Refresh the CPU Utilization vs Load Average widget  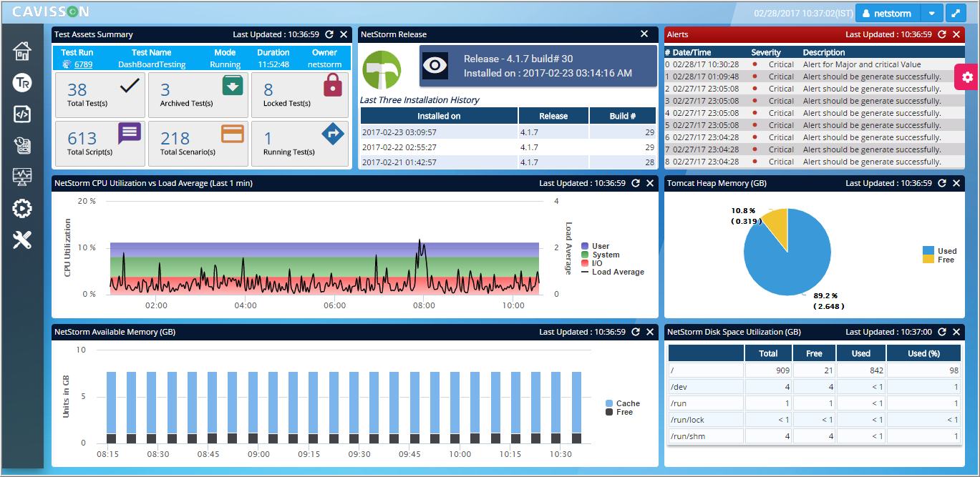[635, 183]
